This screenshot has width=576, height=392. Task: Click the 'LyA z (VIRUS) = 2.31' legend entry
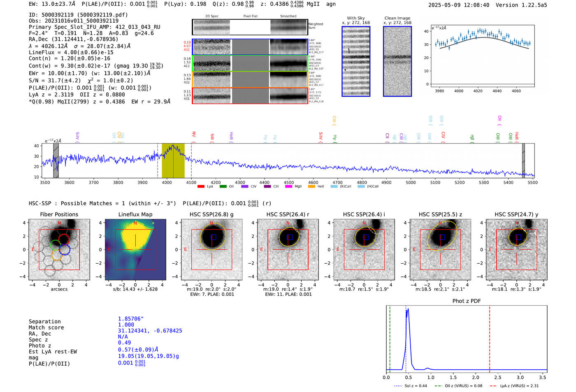point(514,386)
